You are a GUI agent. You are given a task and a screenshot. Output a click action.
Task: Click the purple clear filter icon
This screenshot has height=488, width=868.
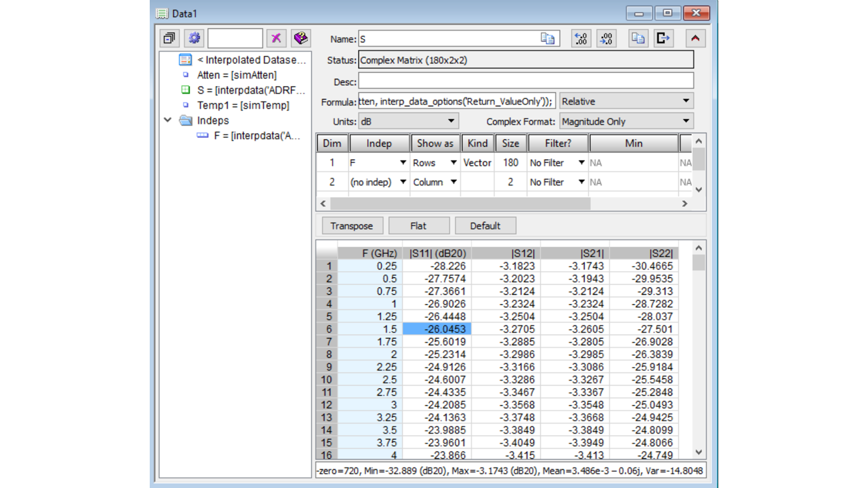click(x=276, y=38)
